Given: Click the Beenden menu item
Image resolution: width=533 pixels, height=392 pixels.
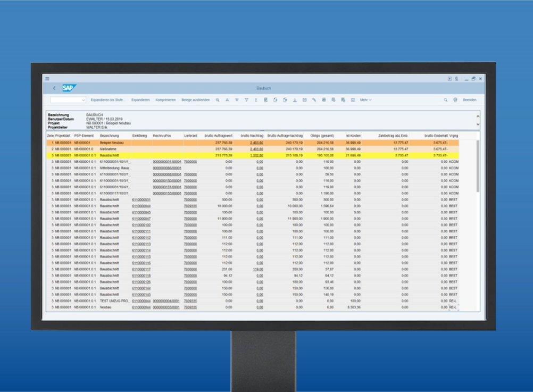Looking at the screenshot, I should pyautogui.click(x=469, y=100).
